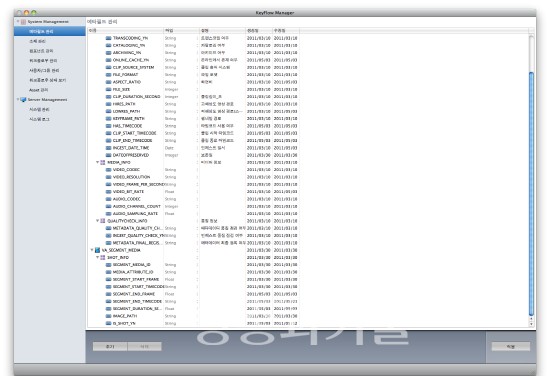Click the scroll-down arrow on the table scrollbar
Viewport: 550px width, 376px height.
point(531,323)
